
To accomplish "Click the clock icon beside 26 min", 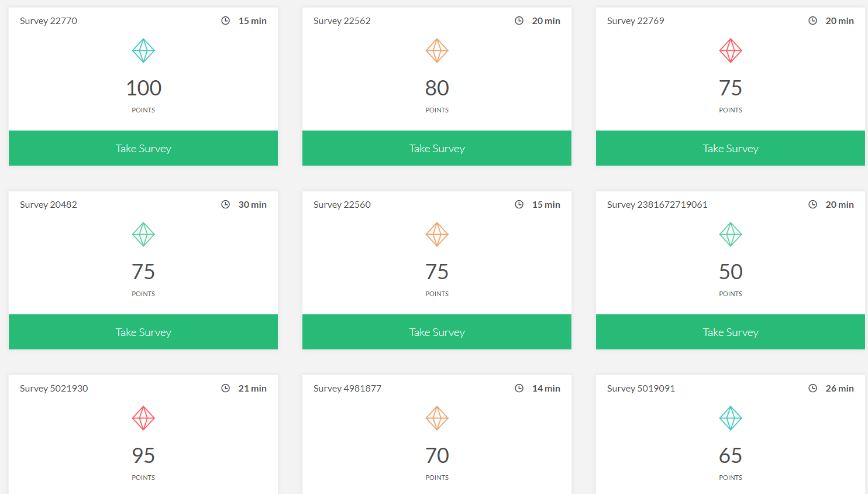I will click(x=812, y=389).
